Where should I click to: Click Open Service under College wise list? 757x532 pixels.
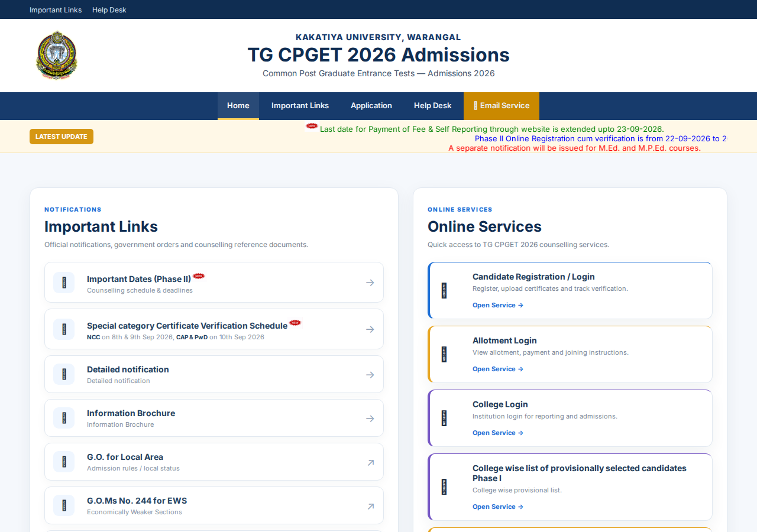click(x=498, y=507)
